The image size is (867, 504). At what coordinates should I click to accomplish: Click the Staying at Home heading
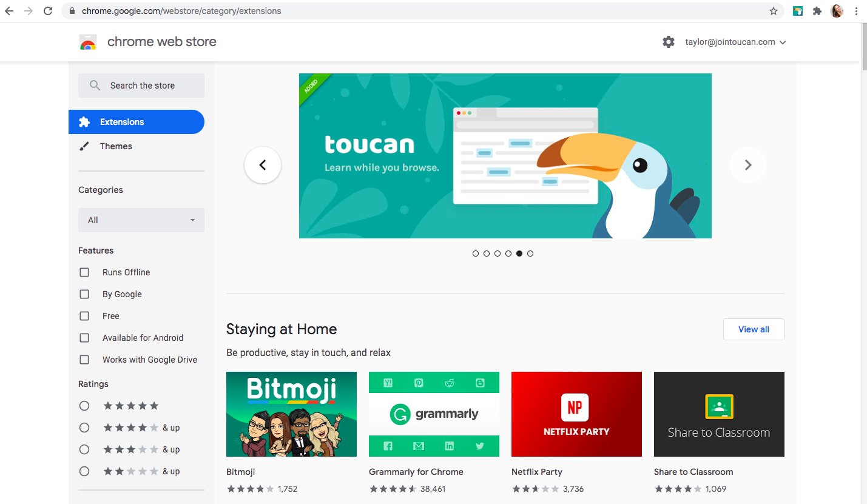click(282, 329)
